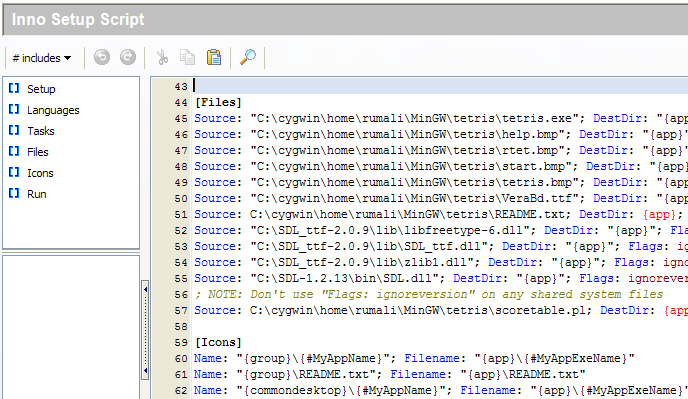Image resolution: width=688 pixels, height=399 pixels.
Task: Click the red {app} DestDir value on line 51
Action: 659,215
